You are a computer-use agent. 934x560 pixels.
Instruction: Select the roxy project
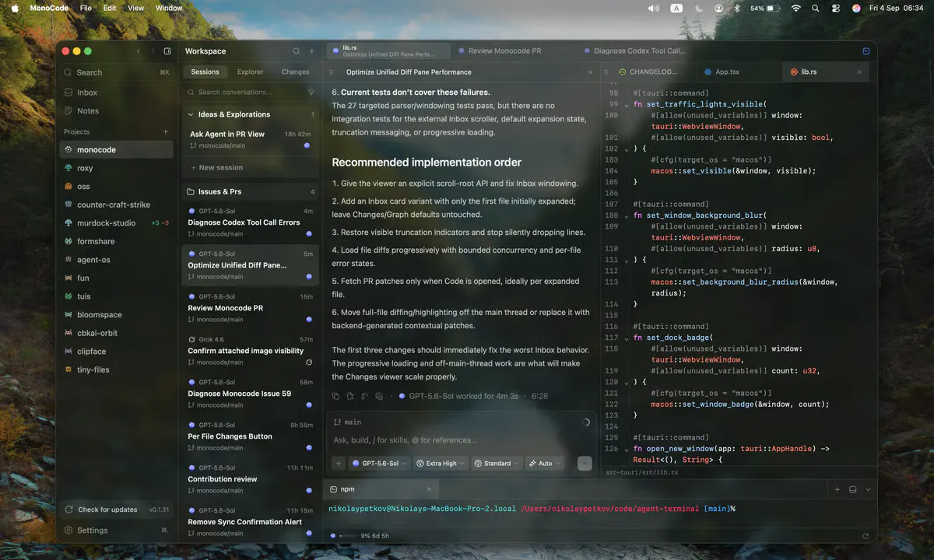(117, 168)
